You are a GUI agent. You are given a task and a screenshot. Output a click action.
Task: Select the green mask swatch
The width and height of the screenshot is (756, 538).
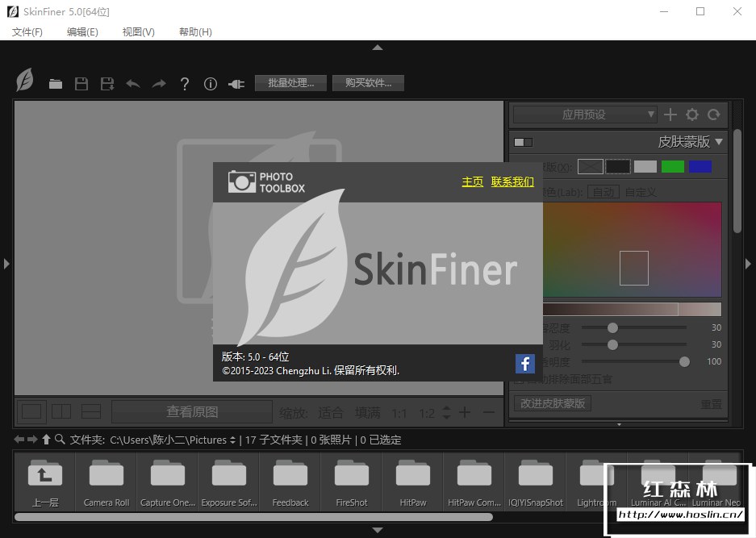pos(673,166)
